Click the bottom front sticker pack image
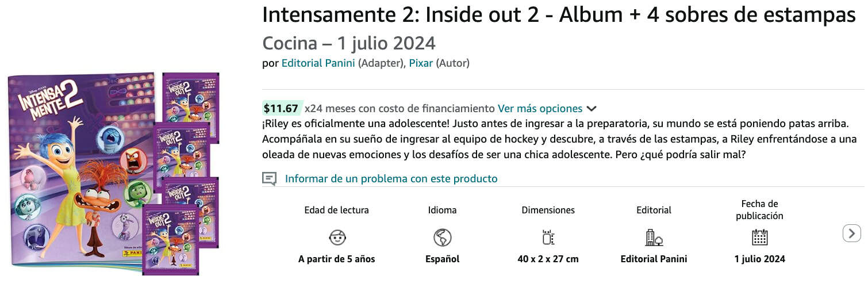The width and height of the screenshot is (868, 291). (x=170, y=239)
